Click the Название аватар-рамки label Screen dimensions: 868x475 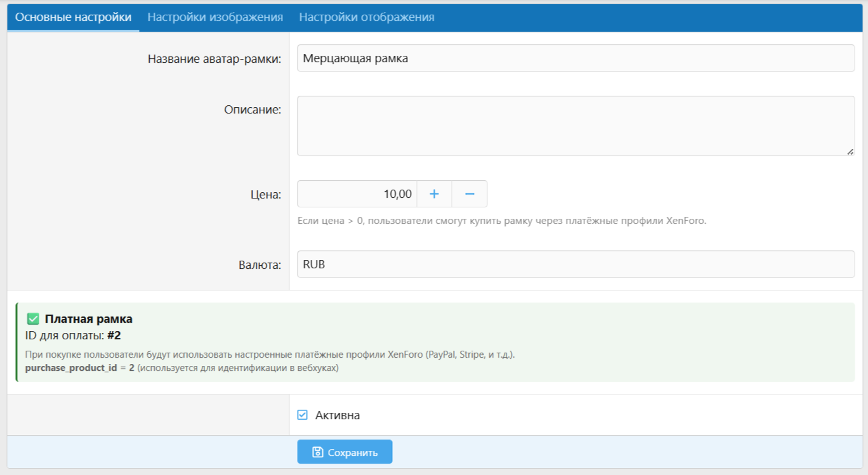[x=214, y=58]
